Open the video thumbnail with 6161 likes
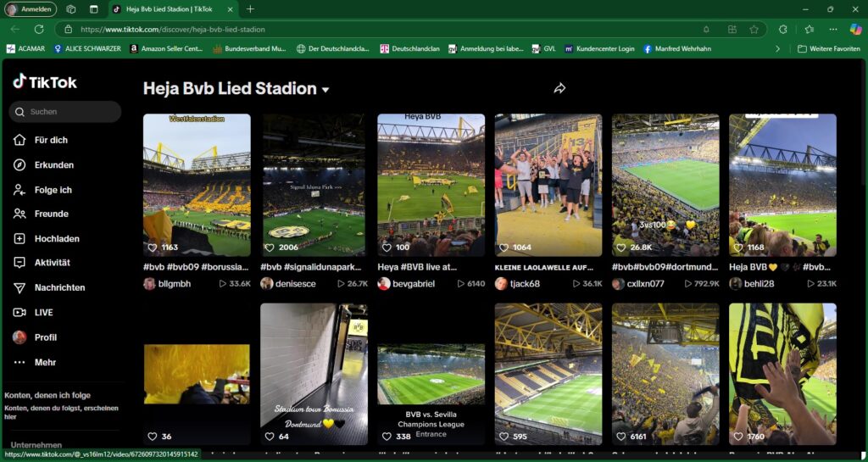868x462 pixels. [665, 374]
